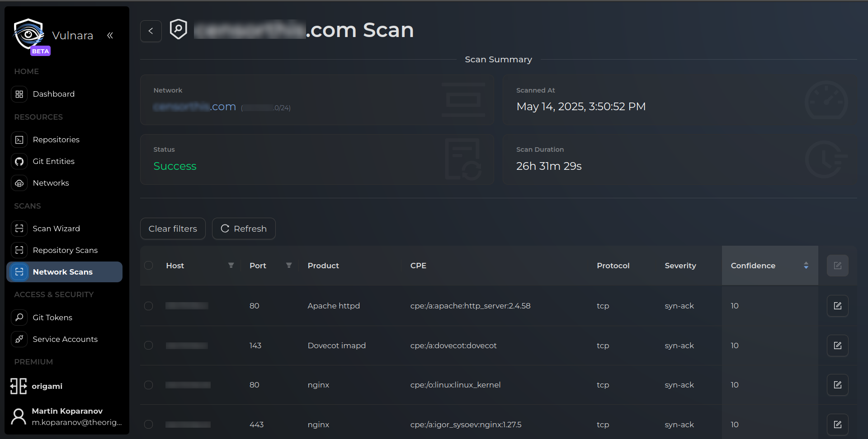Select the Repositories icon in the sidebar
Screen dimensions: 868x439
(19, 140)
